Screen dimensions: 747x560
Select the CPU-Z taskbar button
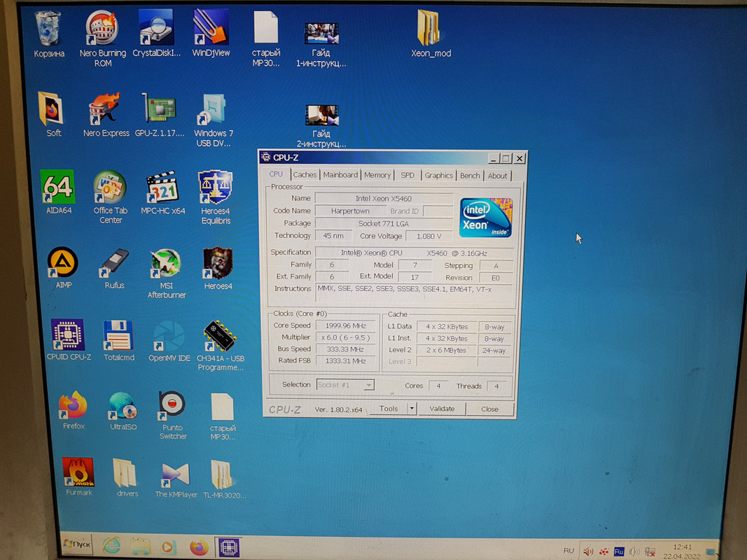[x=229, y=547]
